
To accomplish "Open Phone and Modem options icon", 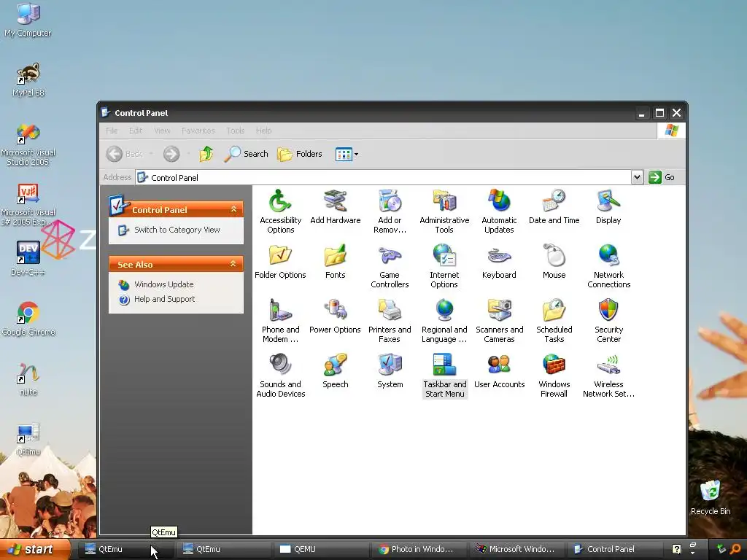I will 280,321.
